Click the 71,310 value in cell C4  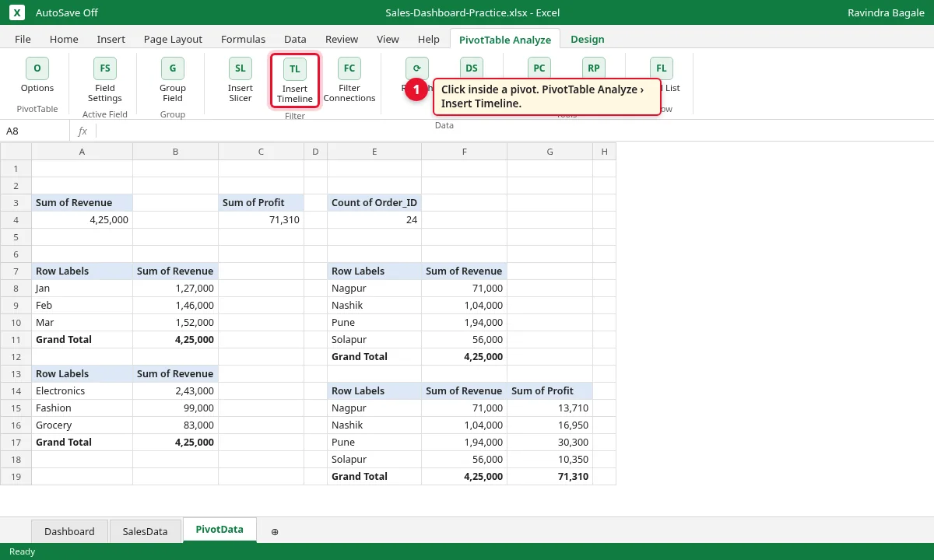click(x=262, y=219)
